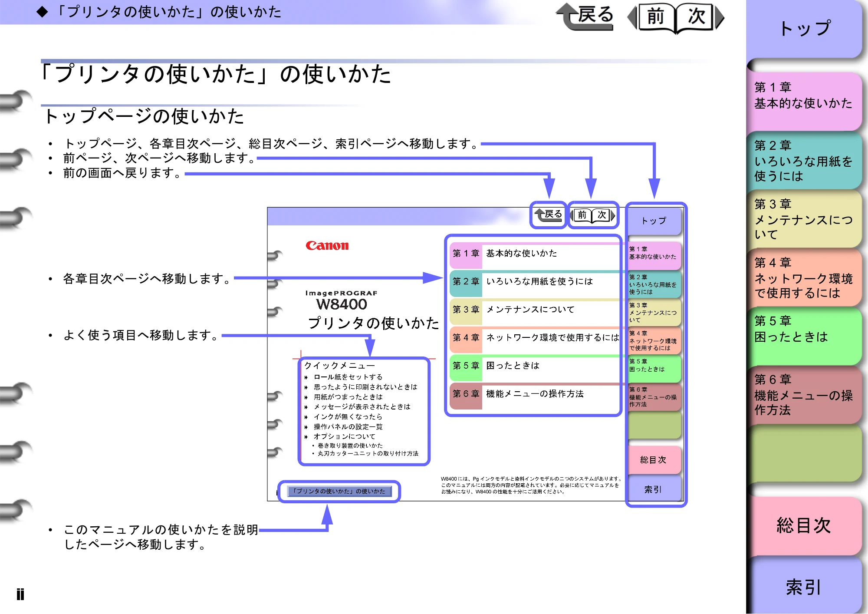
Task: Click quick menu item 思ったように印刷されないときは
Action: pos(365,387)
